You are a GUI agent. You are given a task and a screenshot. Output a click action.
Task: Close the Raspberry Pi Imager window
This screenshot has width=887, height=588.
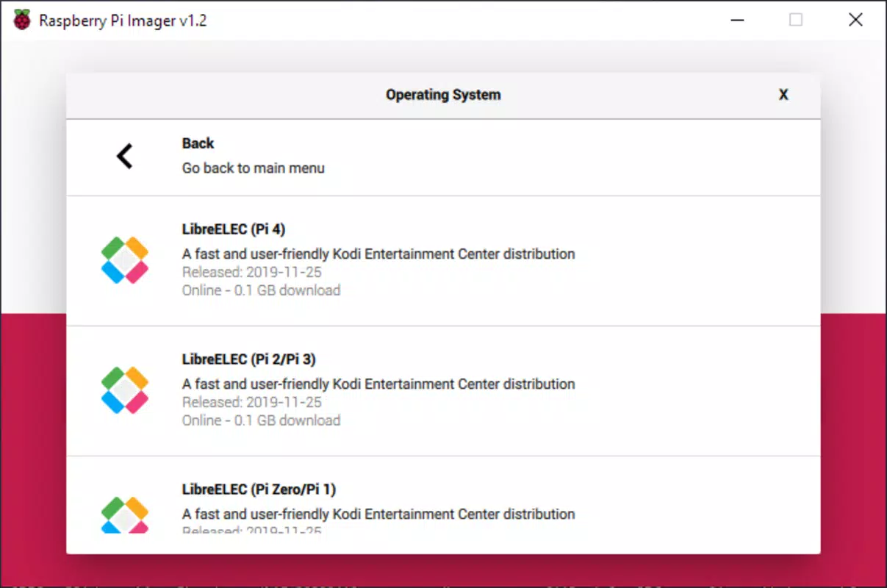[855, 20]
